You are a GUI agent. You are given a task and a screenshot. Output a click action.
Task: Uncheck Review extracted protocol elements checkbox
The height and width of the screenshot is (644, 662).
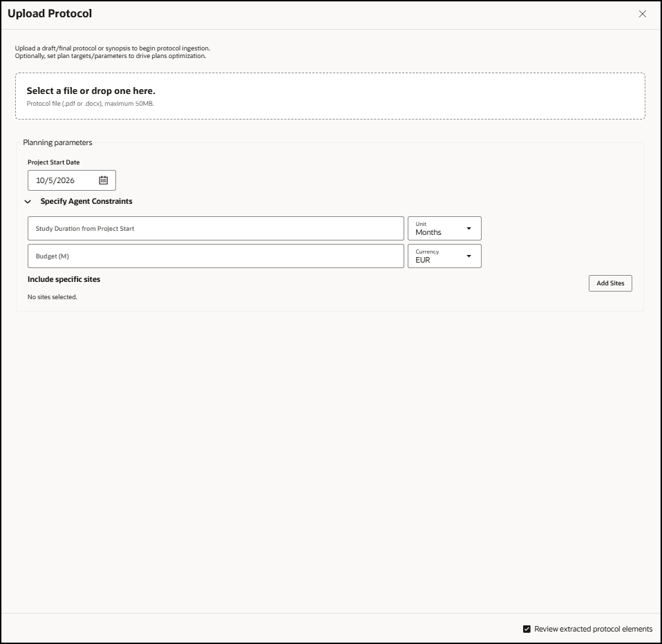pos(527,629)
